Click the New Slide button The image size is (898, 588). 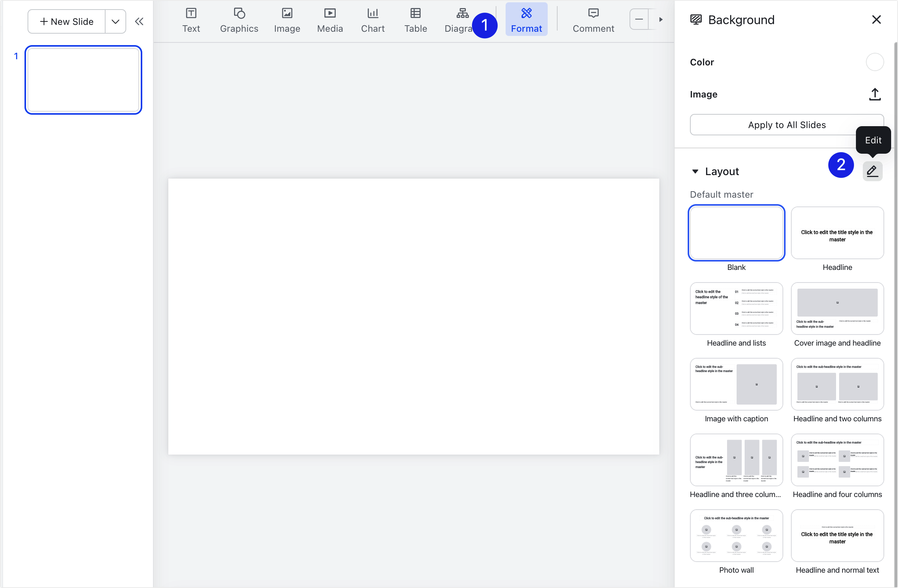point(67,21)
